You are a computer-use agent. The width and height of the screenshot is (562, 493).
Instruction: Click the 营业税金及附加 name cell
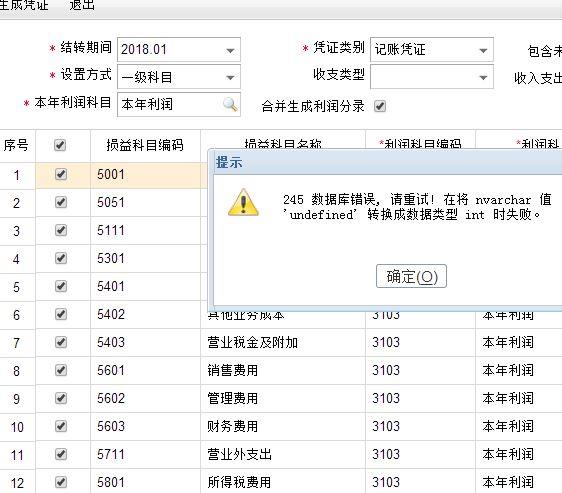(x=283, y=342)
